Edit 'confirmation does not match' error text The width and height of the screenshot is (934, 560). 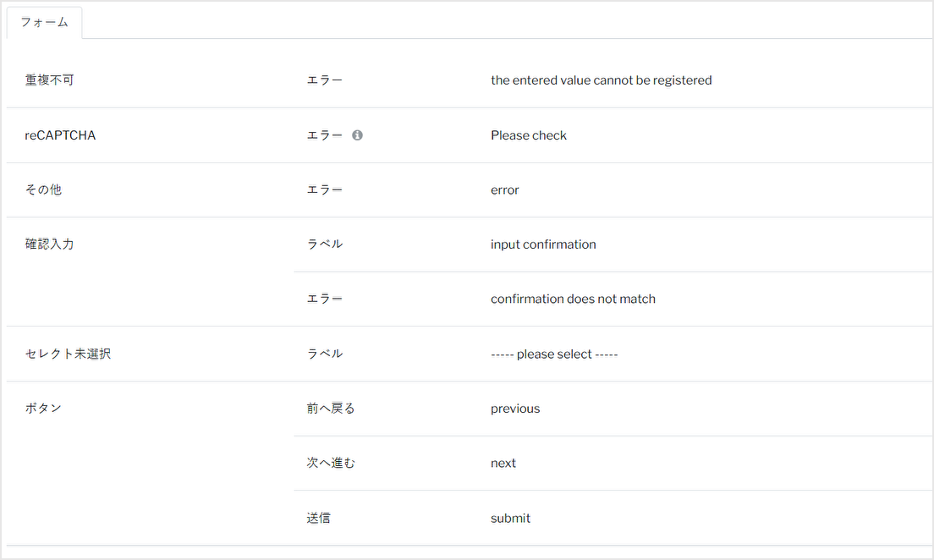click(x=573, y=299)
